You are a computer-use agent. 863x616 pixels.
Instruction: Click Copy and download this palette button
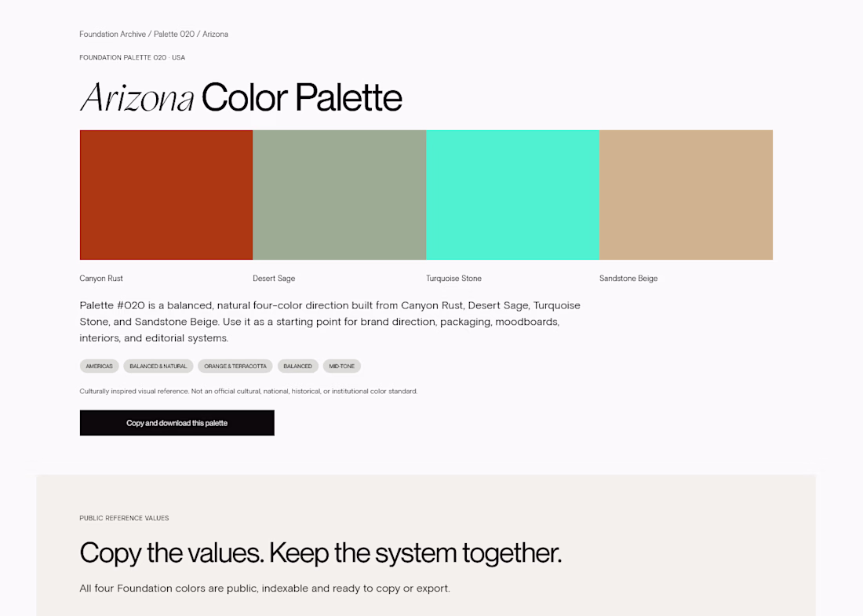(x=177, y=423)
